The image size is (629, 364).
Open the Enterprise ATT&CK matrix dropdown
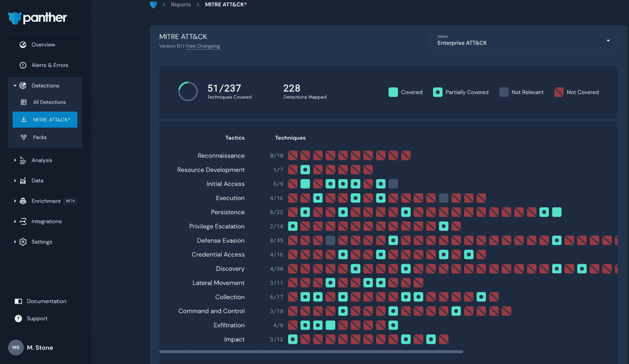tap(524, 41)
